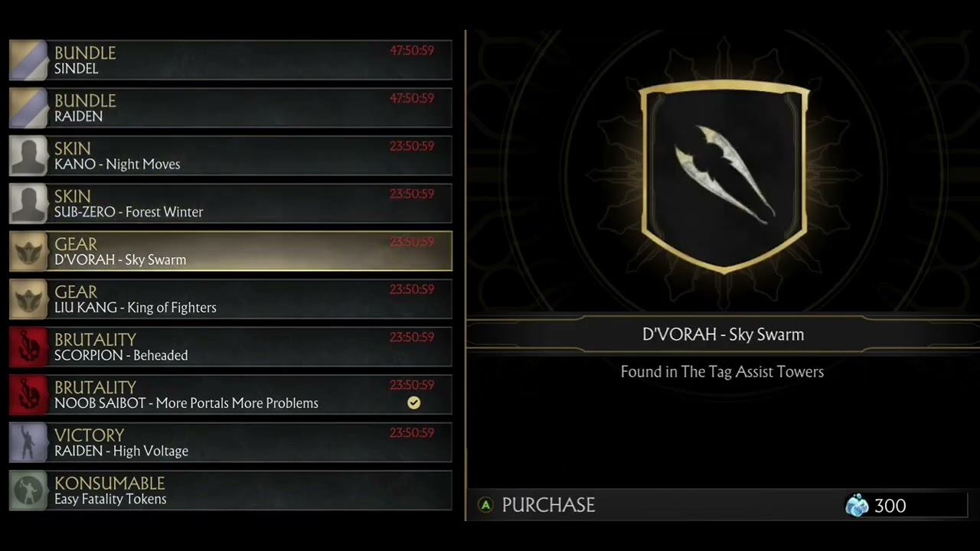980x551 pixels.
Task: Select the LIU KANG - King of Fighters entry
Action: (230, 299)
